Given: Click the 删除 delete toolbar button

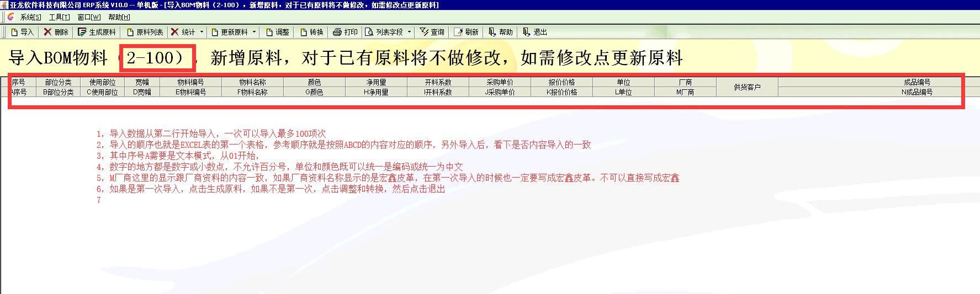Looking at the screenshot, I should click(x=56, y=32).
